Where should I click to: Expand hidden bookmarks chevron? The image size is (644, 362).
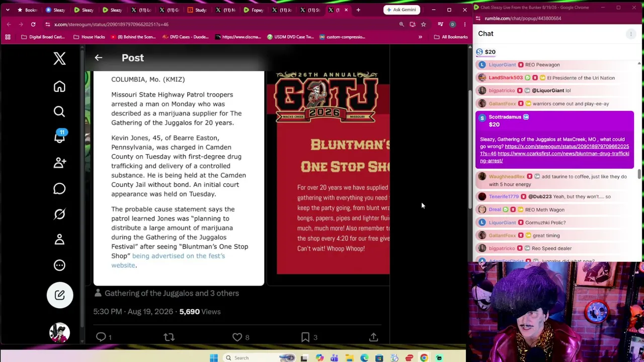[420, 37]
